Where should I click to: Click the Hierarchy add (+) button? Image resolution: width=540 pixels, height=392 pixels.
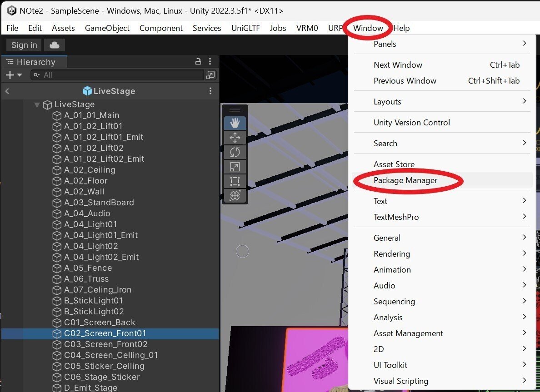coord(10,75)
